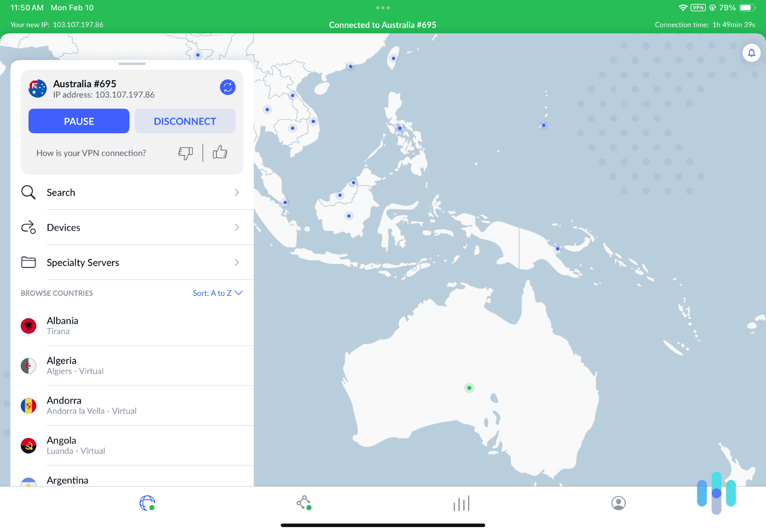Tap the Connection time readout
This screenshot has width=766, height=532.
pyautogui.click(x=705, y=24)
